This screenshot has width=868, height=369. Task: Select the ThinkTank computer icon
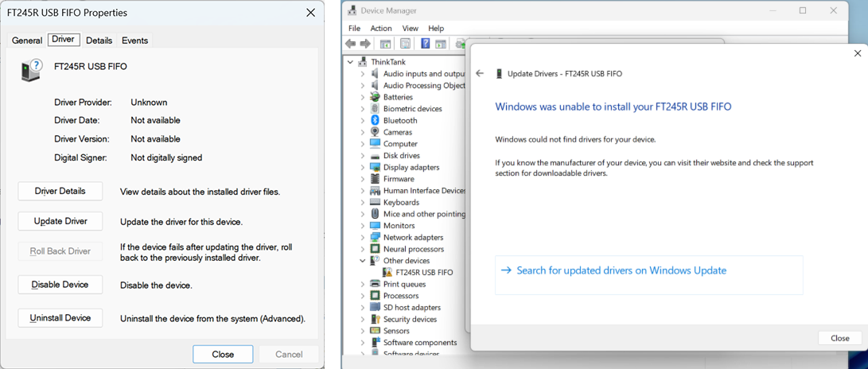363,62
